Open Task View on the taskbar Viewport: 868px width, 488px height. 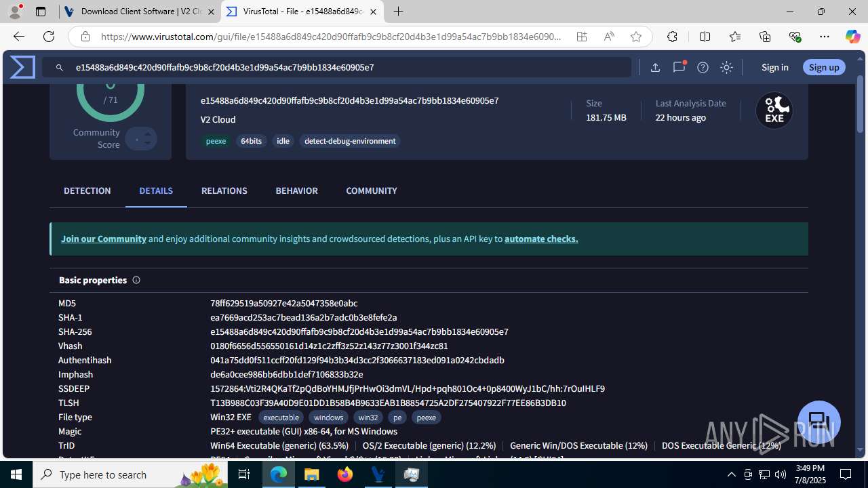coord(244,474)
